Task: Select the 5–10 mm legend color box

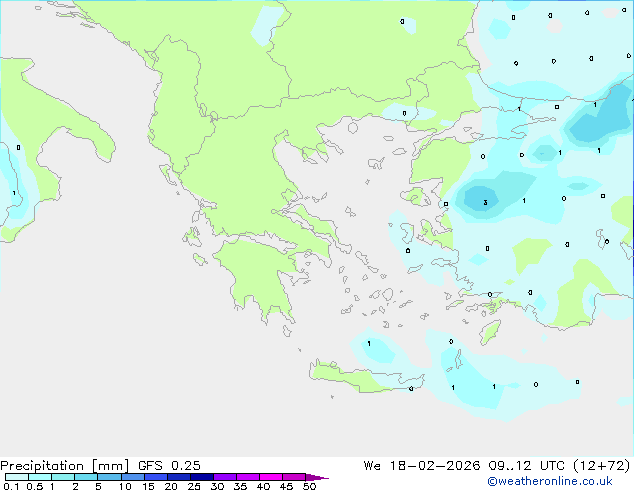Action: pos(109,477)
